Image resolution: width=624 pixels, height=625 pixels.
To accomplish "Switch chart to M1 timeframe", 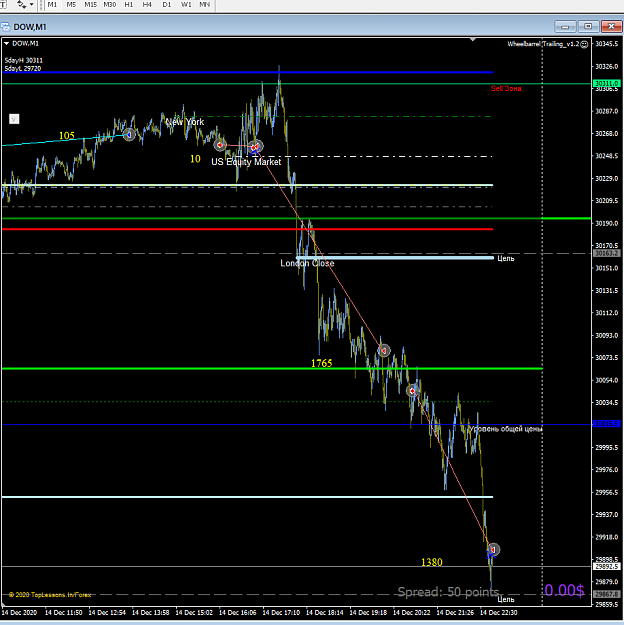I will tap(52, 4).
